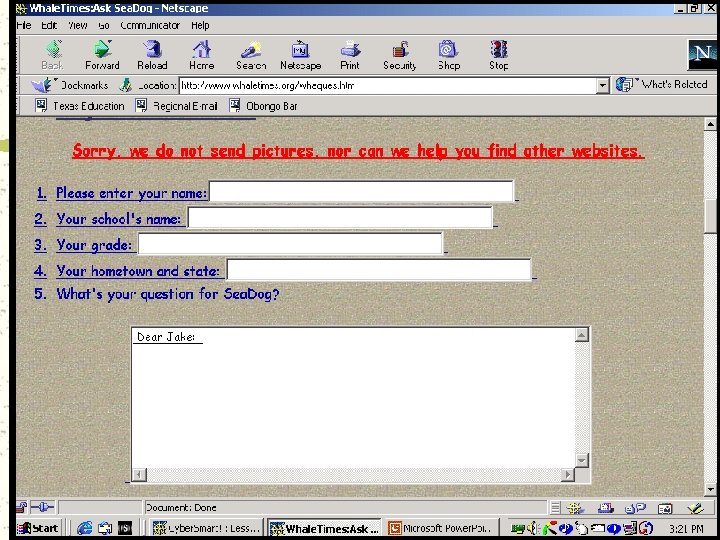Expand the Location URL dropdown arrow
Image resolution: width=720 pixels, height=540 pixels.
602,85
